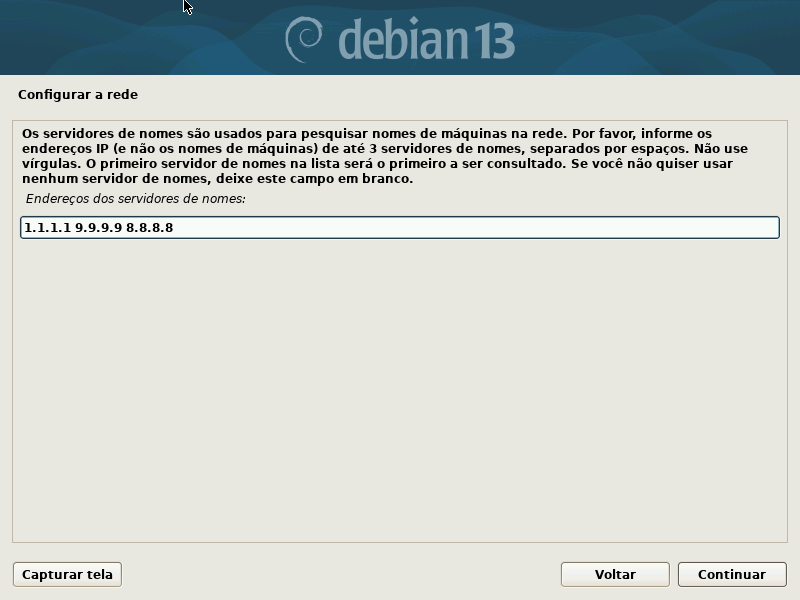800x600 pixels.
Task: Place cursor on the 9.9.9.9 address
Action: coord(98,228)
